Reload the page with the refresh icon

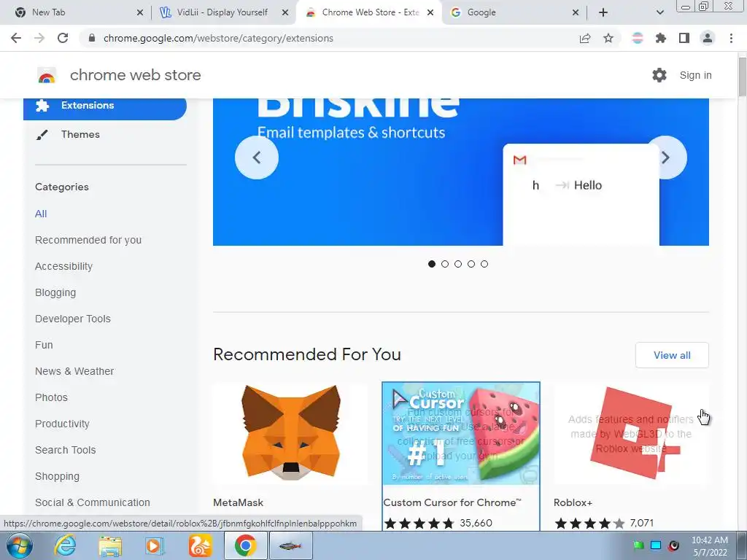[x=63, y=38]
